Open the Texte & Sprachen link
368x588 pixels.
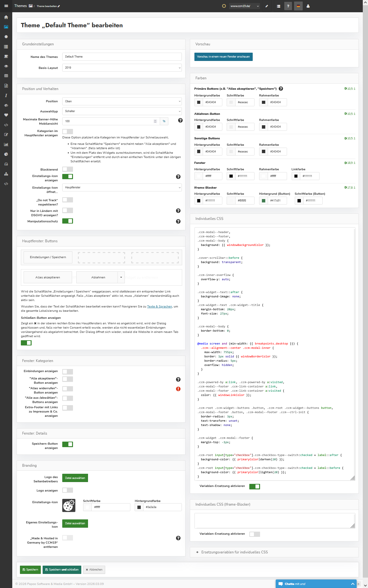[x=159, y=307]
